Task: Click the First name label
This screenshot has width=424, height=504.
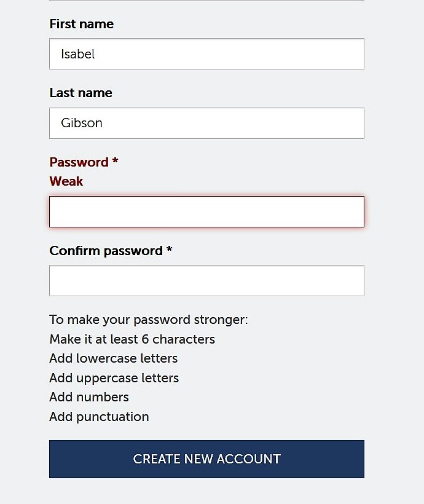Action: tap(81, 24)
